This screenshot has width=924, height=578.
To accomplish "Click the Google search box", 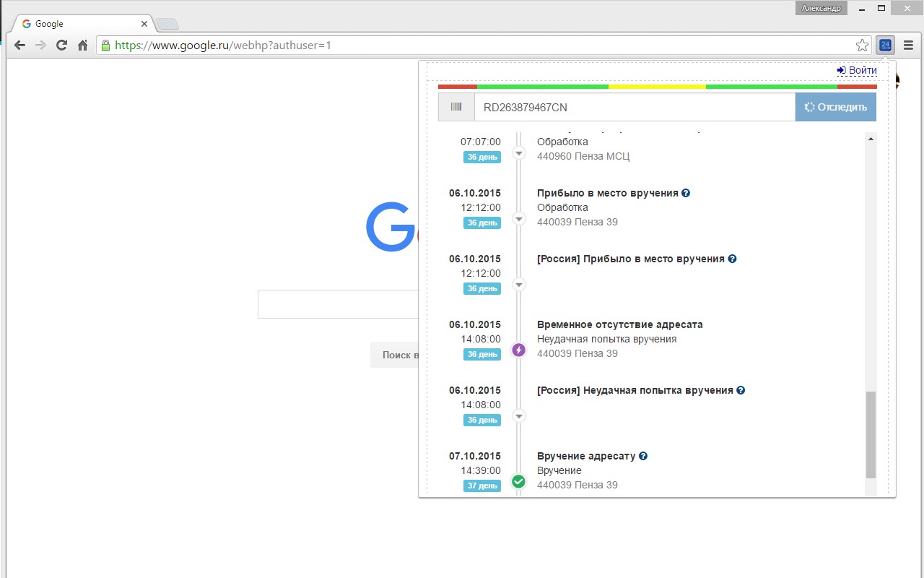I will pos(338,304).
